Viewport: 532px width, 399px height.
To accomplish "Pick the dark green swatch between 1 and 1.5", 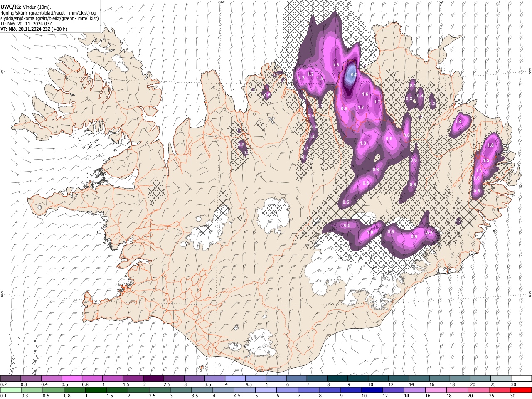I will 97,390.
